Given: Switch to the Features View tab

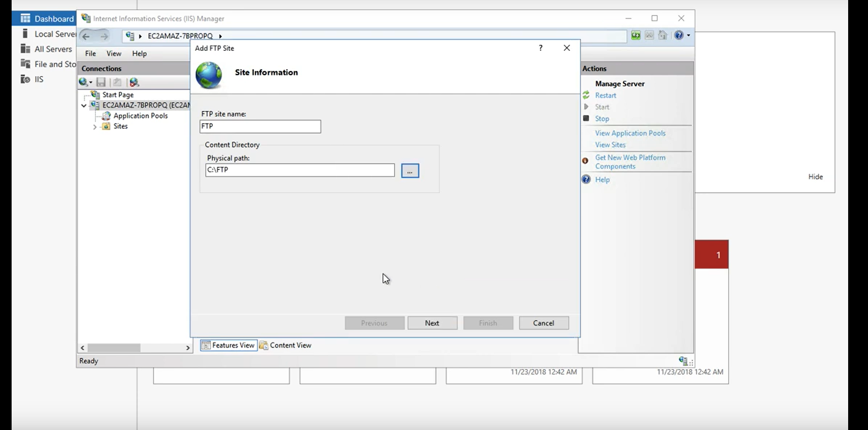Looking at the screenshot, I should point(228,345).
